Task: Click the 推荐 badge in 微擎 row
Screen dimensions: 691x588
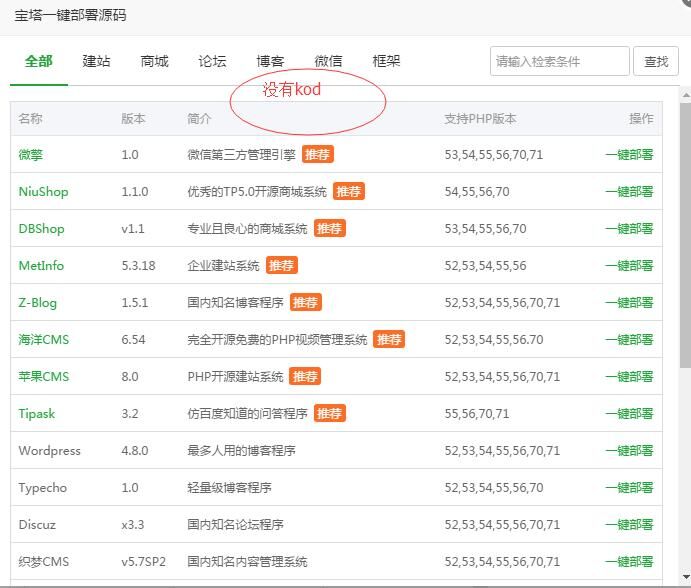Action: pyautogui.click(x=318, y=155)
